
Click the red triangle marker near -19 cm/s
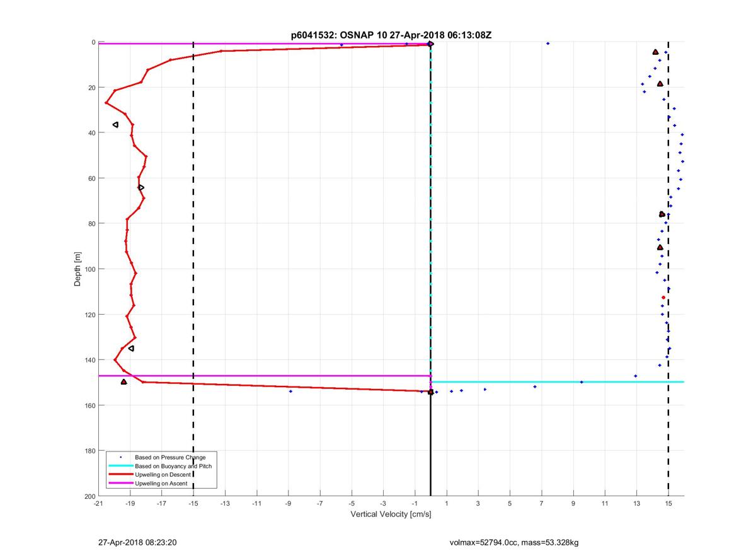tap(123, 381)
